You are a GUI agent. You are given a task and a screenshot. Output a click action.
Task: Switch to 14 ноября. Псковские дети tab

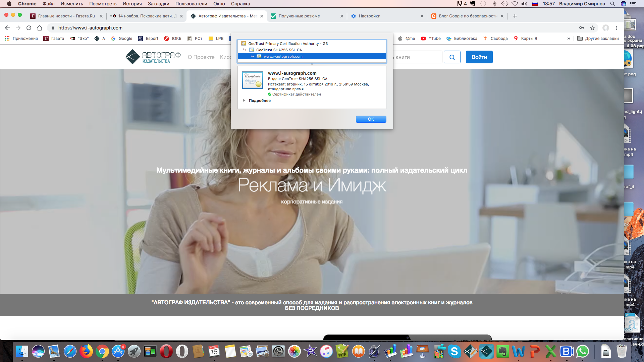(x=146, y=16)
